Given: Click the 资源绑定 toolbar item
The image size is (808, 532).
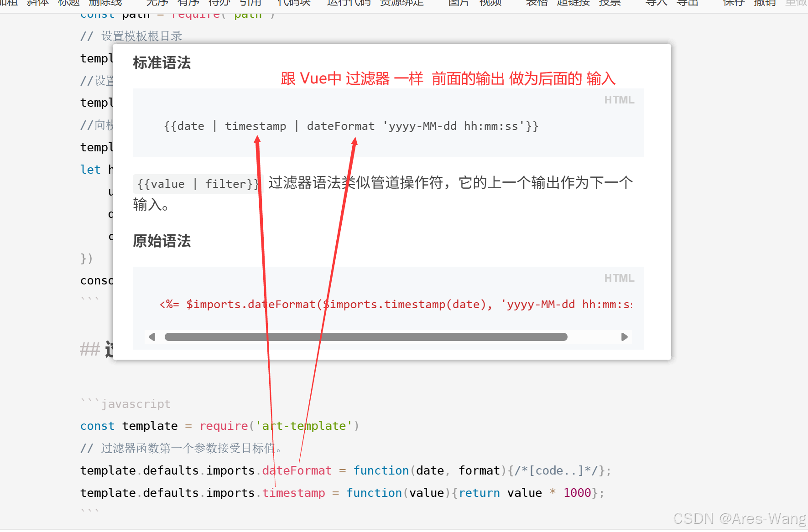Looking at the screenshot, I should click(402, 3).
